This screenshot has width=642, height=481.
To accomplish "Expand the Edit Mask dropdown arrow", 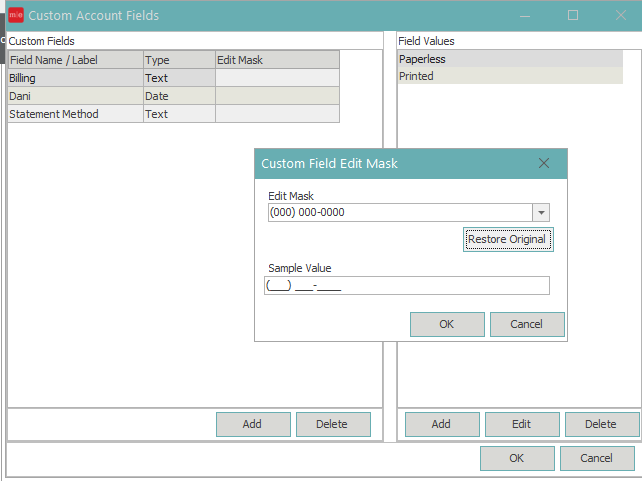I will click(541, 212).
